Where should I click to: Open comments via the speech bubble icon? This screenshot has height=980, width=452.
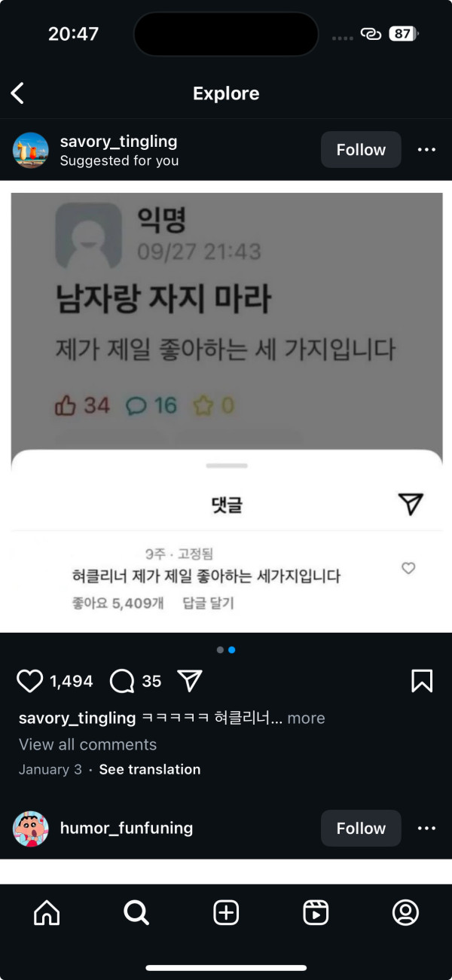pos(122,681)
